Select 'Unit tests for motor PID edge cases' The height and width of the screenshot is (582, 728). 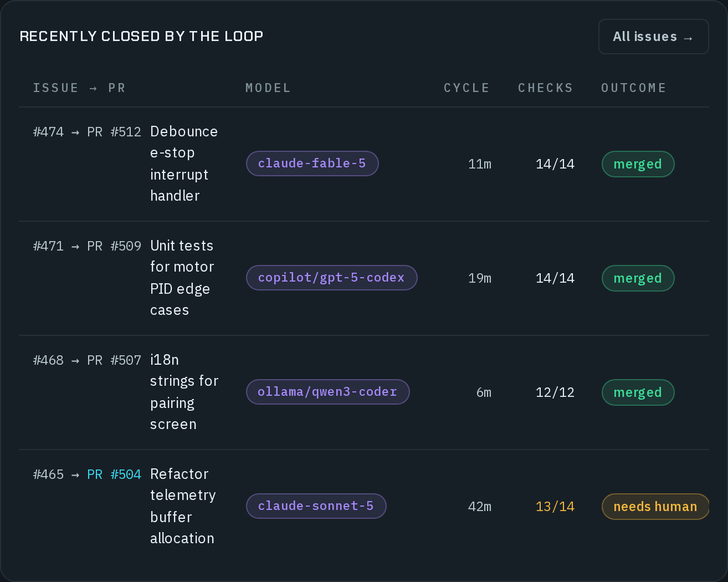click(182, 278)
